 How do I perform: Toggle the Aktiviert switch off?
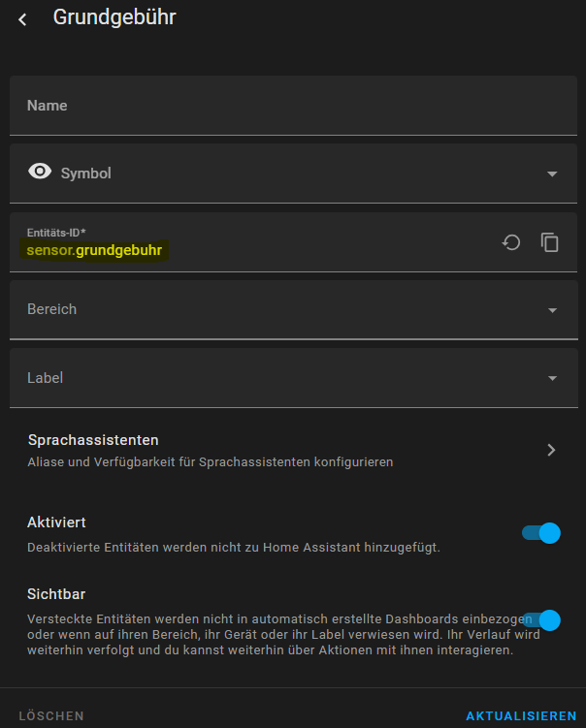[x=541, y=533]
